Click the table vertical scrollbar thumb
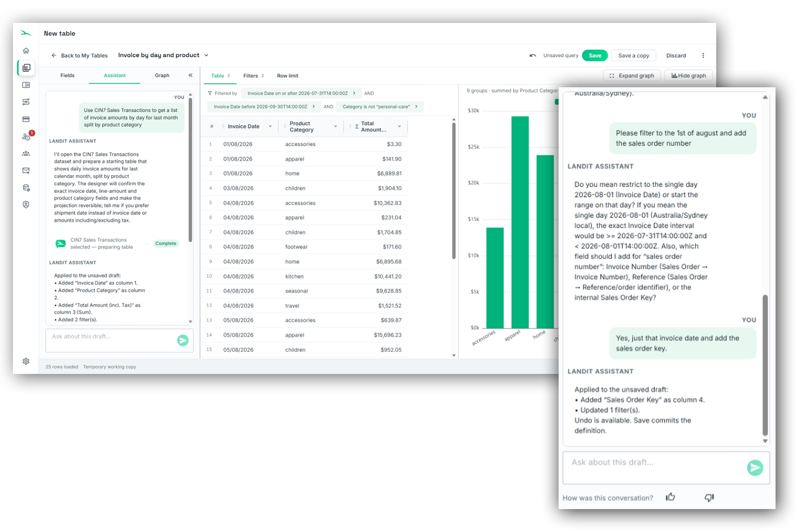Viewport: 798px width, 532px height. point(453,190)
